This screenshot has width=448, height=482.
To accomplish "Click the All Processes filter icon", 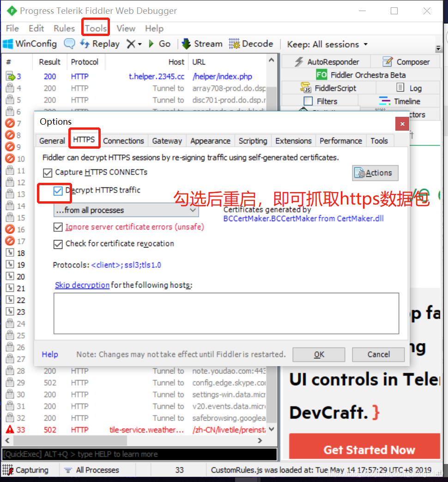I will click(68, 470).
